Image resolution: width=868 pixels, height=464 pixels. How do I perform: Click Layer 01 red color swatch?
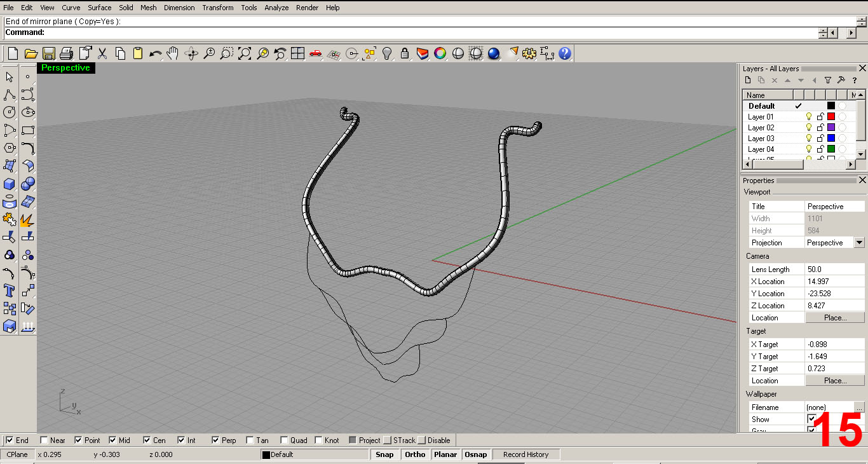[831, 117]
